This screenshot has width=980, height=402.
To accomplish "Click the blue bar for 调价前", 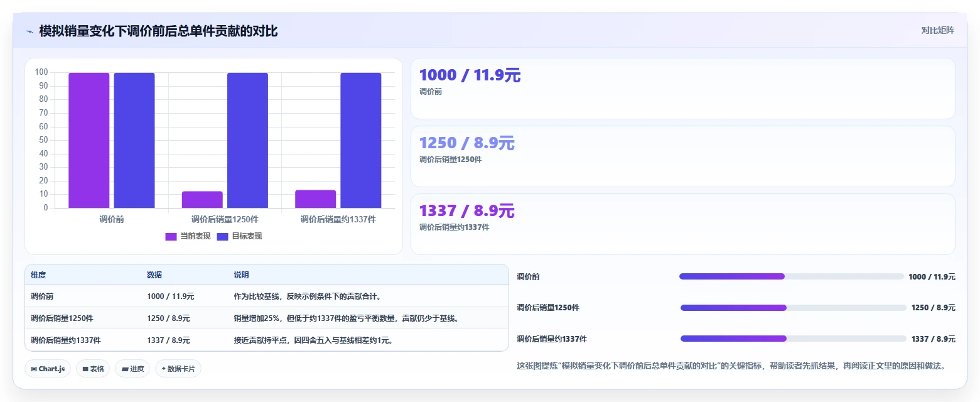I will (x=134, y=140).
